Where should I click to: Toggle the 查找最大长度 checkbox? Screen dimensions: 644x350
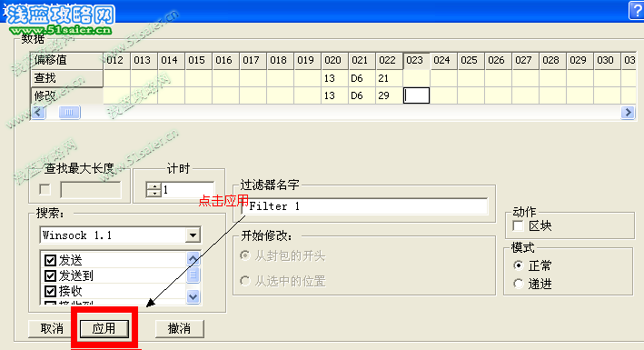pos(45,190)
